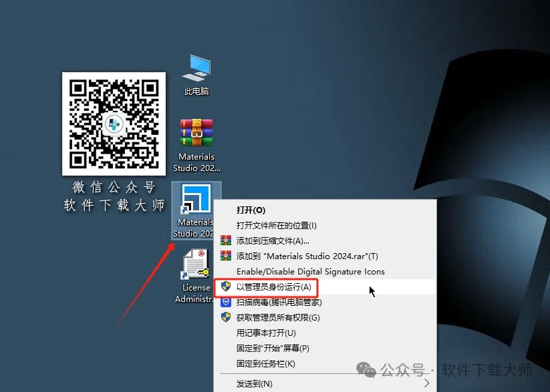Viewport: 550px width, 392px height.
Task: Choose 用记事本打开(U) open with Notepad
Action: point(267,332)
